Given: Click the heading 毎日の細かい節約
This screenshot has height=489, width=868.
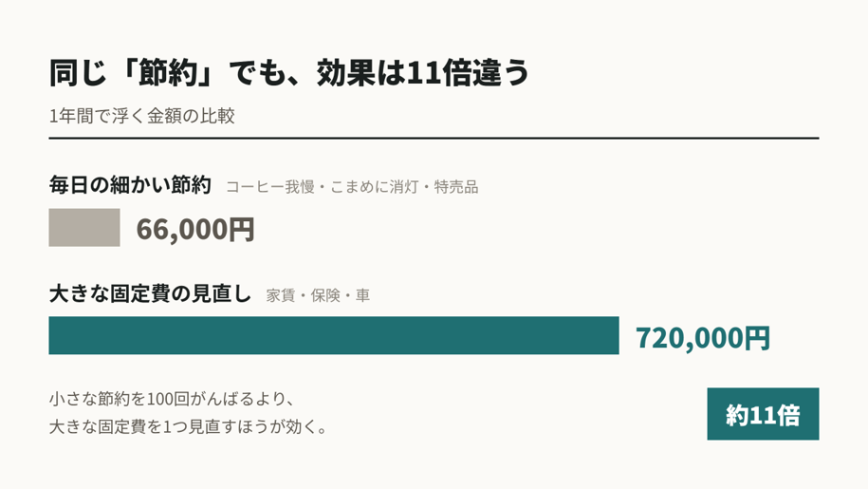Looking at the screenshot, I should click(130, 184).
